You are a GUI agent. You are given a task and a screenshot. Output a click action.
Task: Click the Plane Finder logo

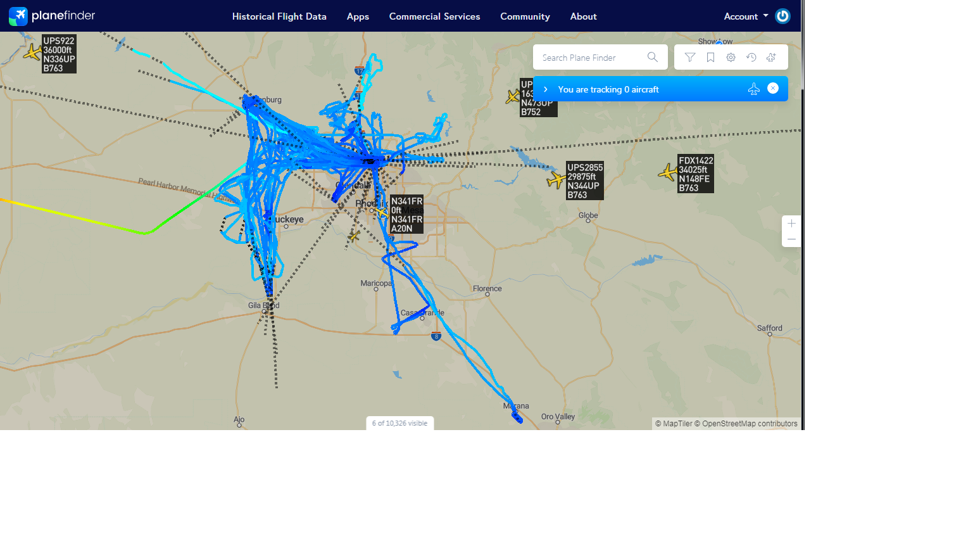(x=52, y=16)
